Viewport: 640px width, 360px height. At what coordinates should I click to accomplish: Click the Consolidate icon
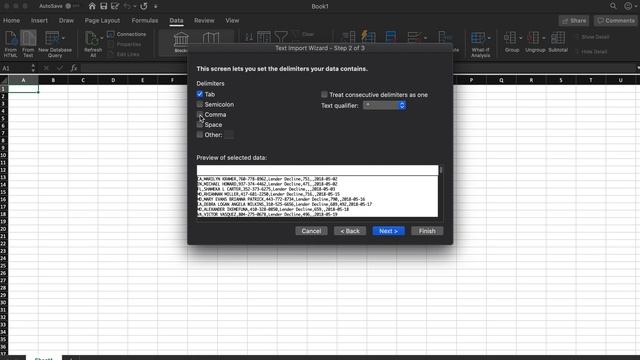coord(444,38)
